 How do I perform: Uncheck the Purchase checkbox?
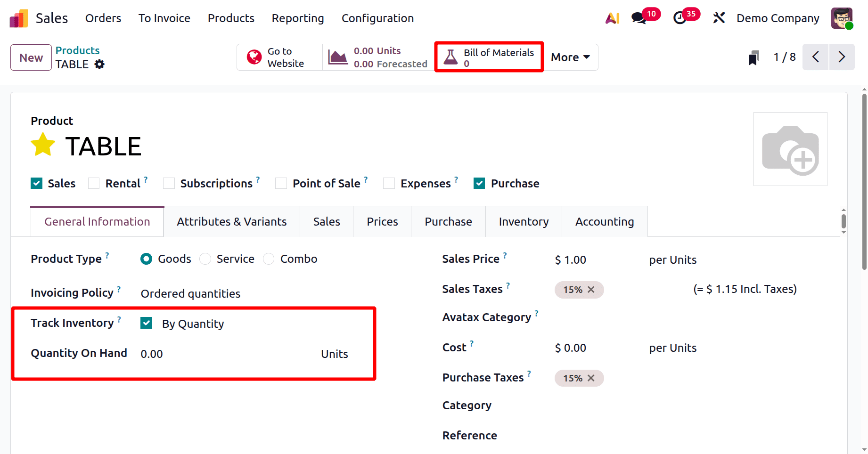pyautogui.click(x=479, y=183)
